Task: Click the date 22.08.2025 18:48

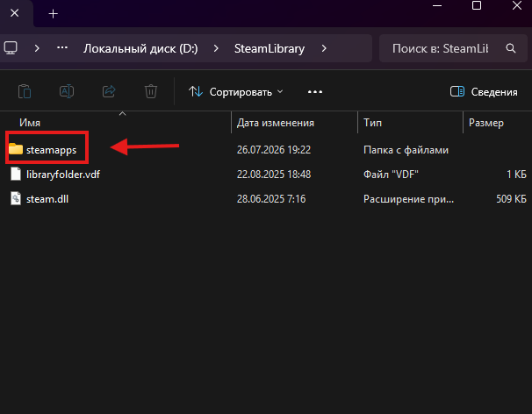Action: [x=274, y=175]
